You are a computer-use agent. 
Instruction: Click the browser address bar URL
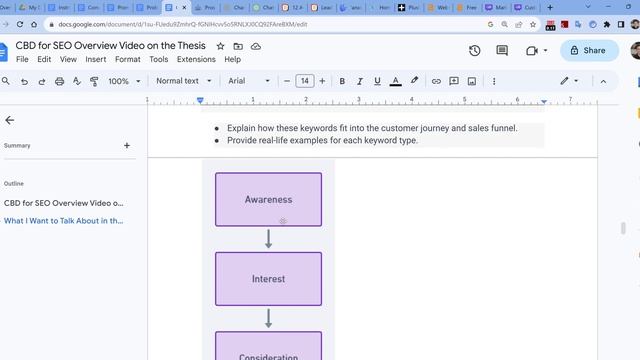click(182, 24)
